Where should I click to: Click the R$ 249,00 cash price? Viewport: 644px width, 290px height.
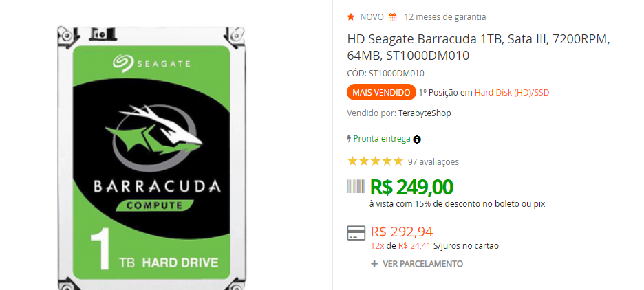click(x=411, y=187)
